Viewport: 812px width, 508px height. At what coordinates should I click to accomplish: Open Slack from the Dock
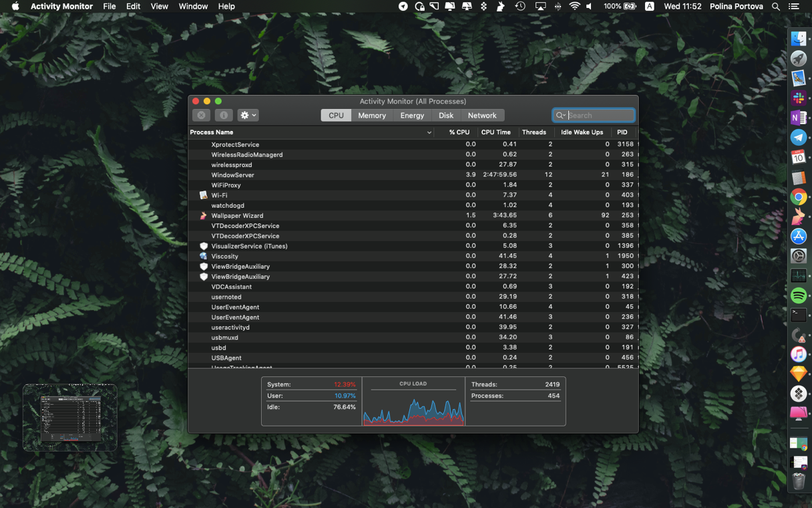coord(799,98)
